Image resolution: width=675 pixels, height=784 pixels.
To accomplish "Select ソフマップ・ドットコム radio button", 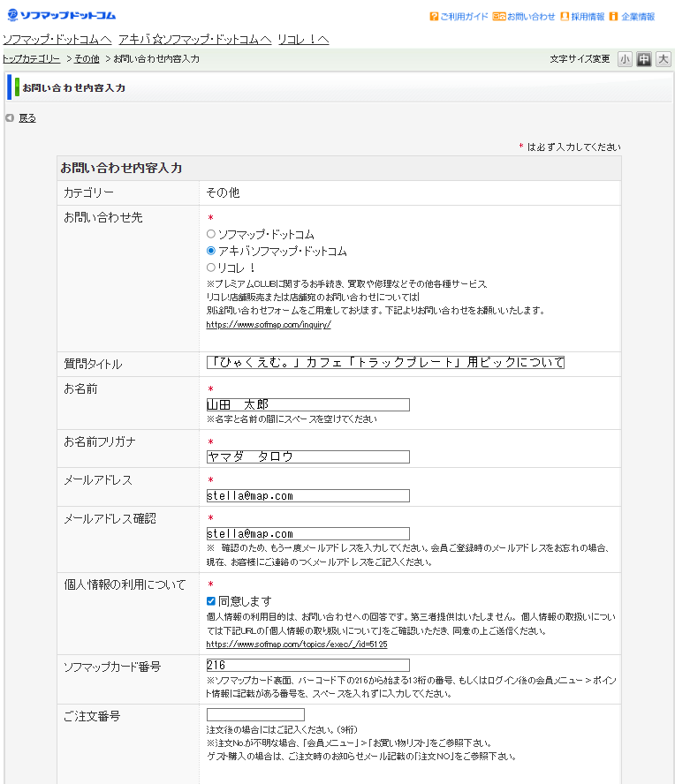I will coord(211,234).
